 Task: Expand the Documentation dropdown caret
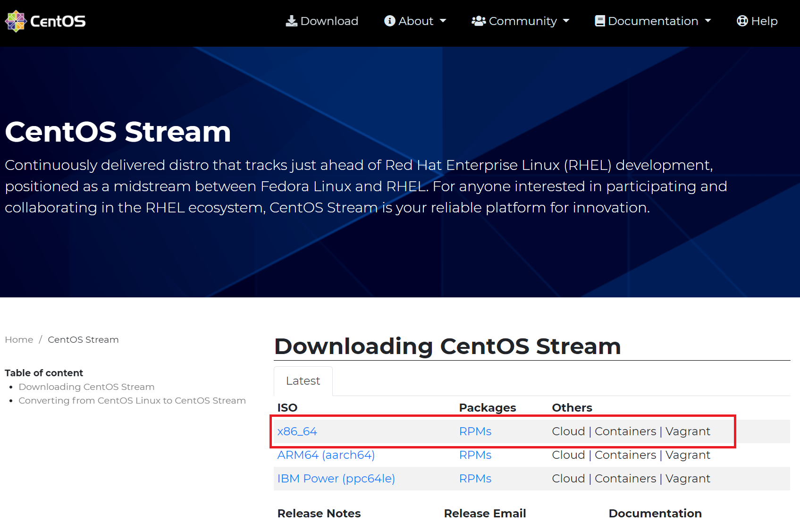[708, 21]
